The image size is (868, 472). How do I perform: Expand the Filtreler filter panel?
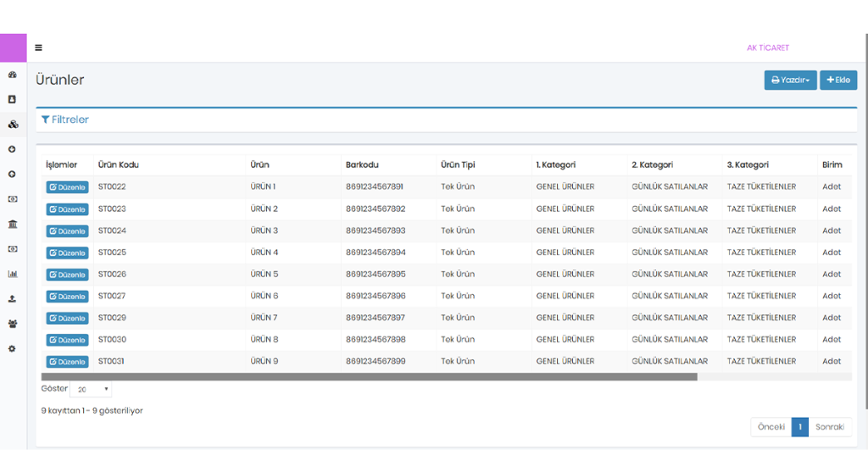click(x=65, y=120)
